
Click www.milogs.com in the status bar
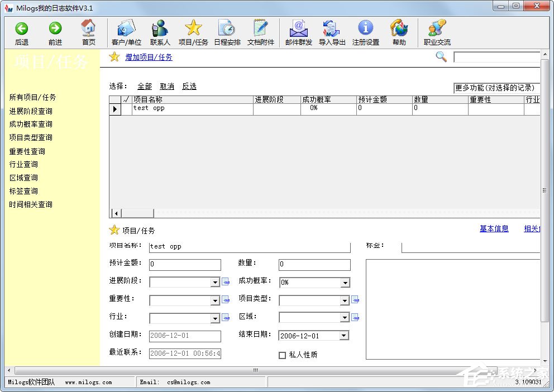pos(88,383)
